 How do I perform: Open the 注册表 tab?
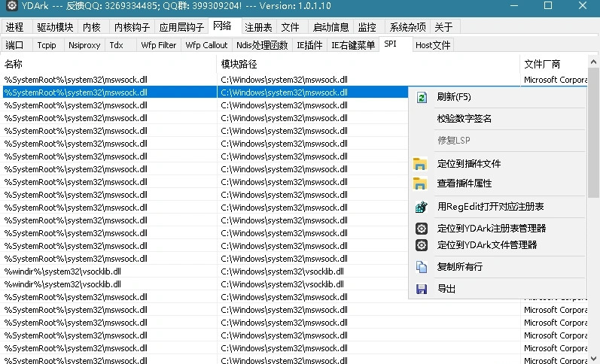pyautogui.click(x=259, y=27)
